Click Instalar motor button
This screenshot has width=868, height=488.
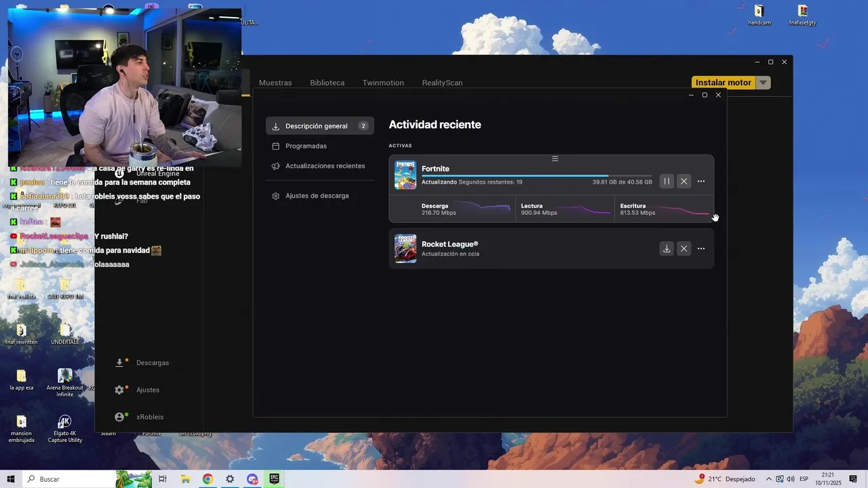724,83
